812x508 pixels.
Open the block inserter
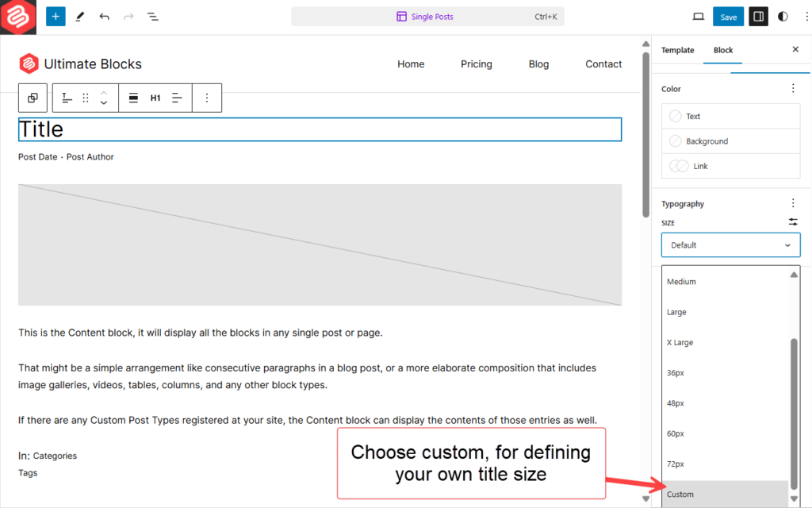tap(55, 16)
